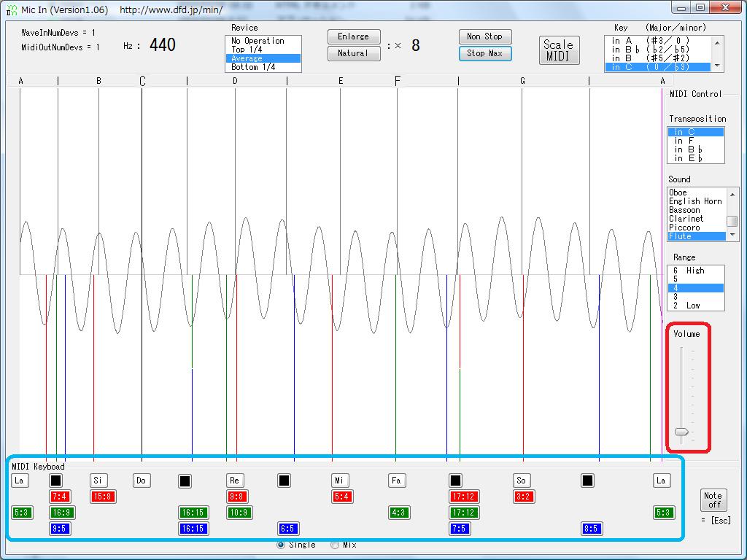Click the Enlarge button
The height and width of the screenshot is (560, 747).
[354, 36]
